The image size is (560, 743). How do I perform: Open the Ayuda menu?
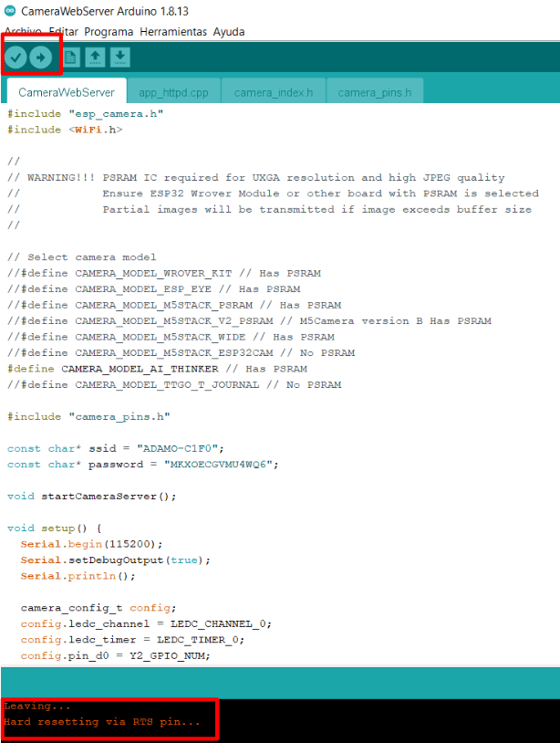228,31
